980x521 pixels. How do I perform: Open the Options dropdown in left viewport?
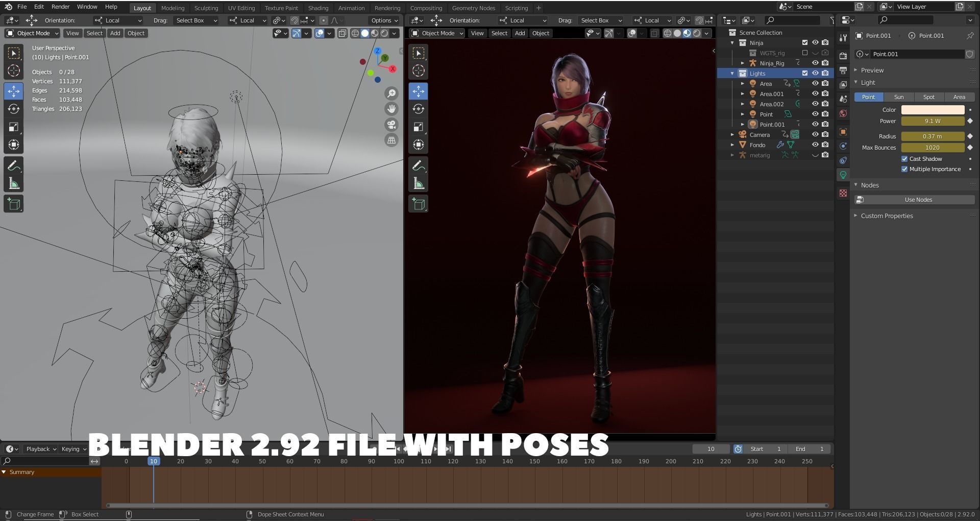click(384, 20)
